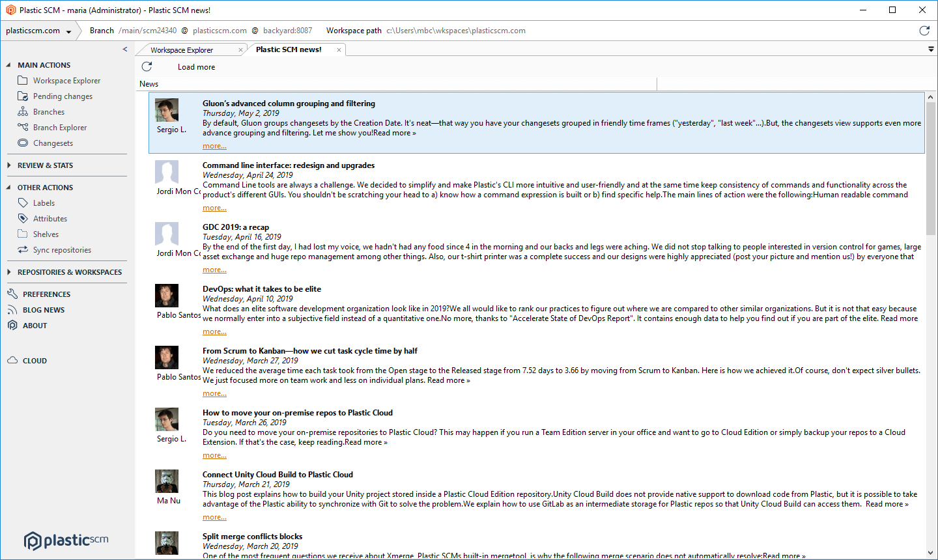Refresh the workspace info in the top bar
This screenshot has width=938, height=560.
tap(924, 31)
